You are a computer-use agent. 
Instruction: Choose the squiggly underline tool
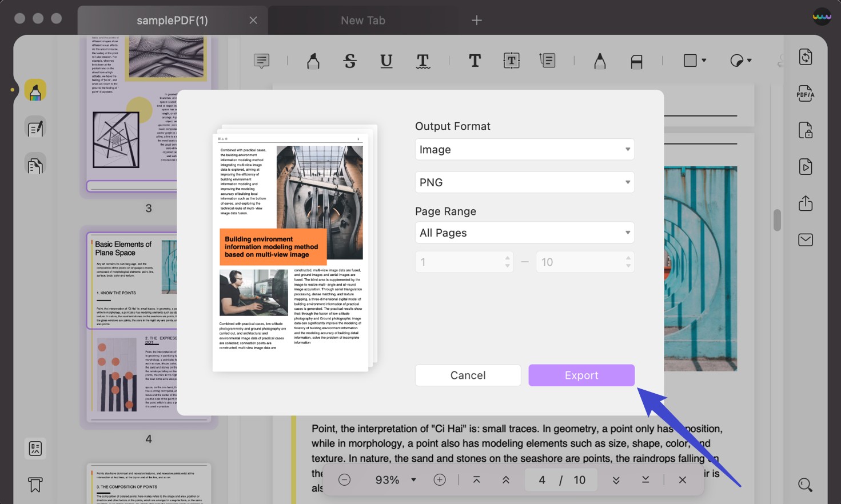423,61
